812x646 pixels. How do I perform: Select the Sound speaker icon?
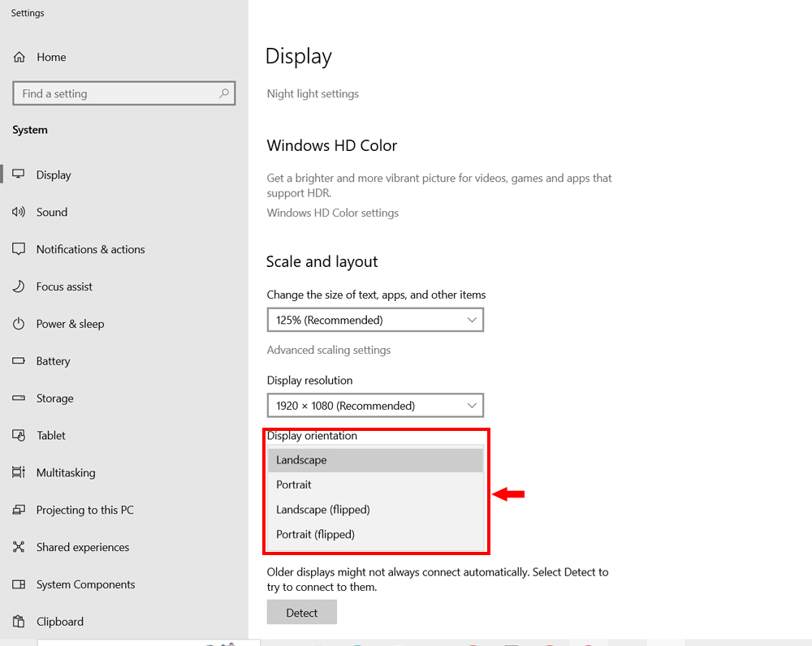coord(19,212)
